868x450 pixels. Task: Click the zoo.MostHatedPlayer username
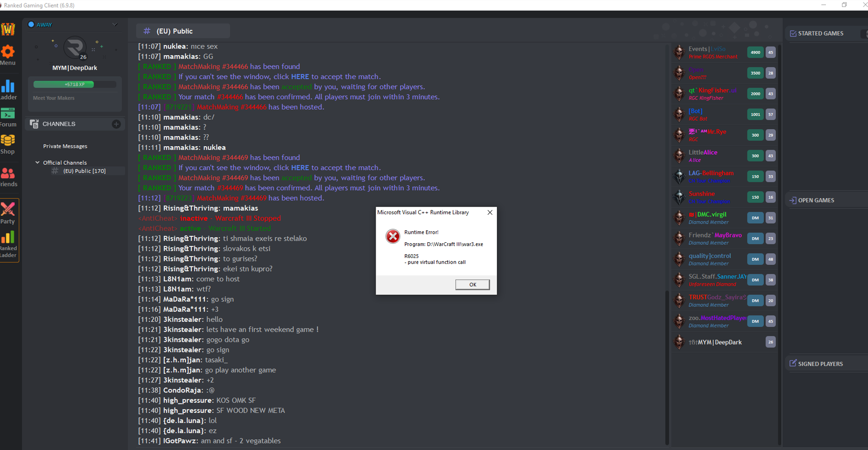pos(717,318)
